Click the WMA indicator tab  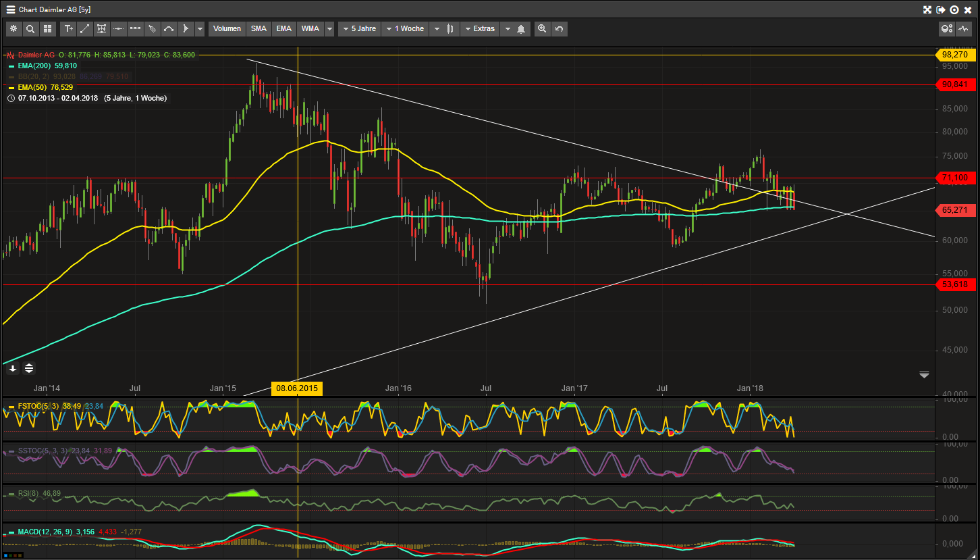(310, 28)
